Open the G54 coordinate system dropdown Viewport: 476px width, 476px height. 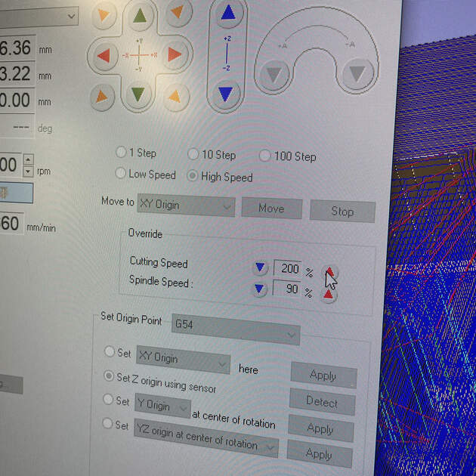236,329
